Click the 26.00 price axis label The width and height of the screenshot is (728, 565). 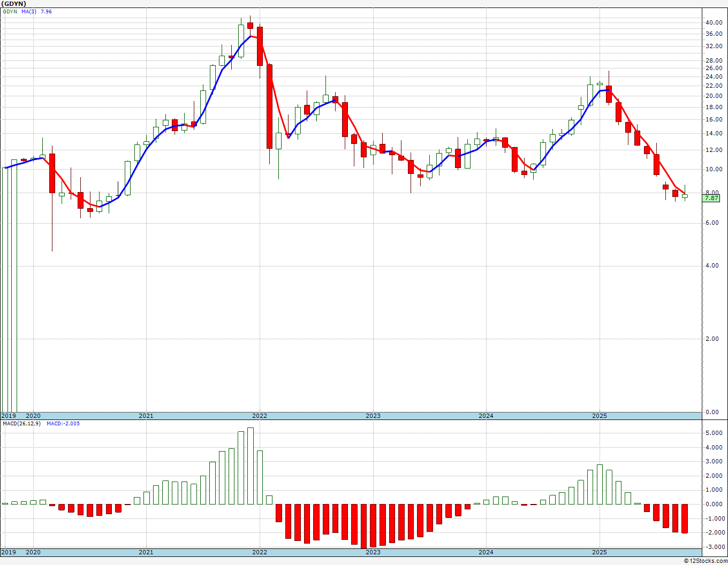point(714,68)
